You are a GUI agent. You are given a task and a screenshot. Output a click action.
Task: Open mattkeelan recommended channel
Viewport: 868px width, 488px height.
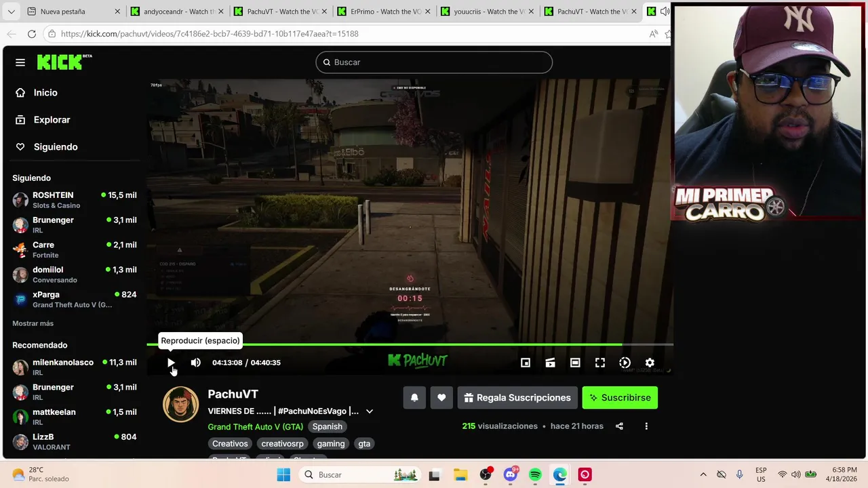coord(74,417)
